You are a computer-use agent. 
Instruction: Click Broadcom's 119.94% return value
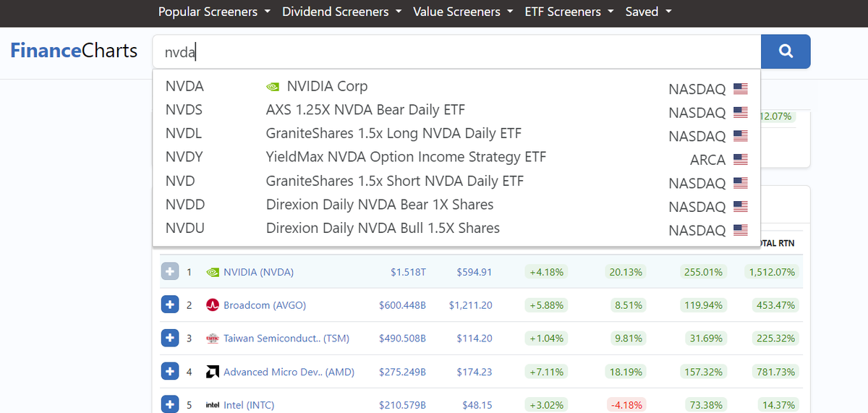703,305
